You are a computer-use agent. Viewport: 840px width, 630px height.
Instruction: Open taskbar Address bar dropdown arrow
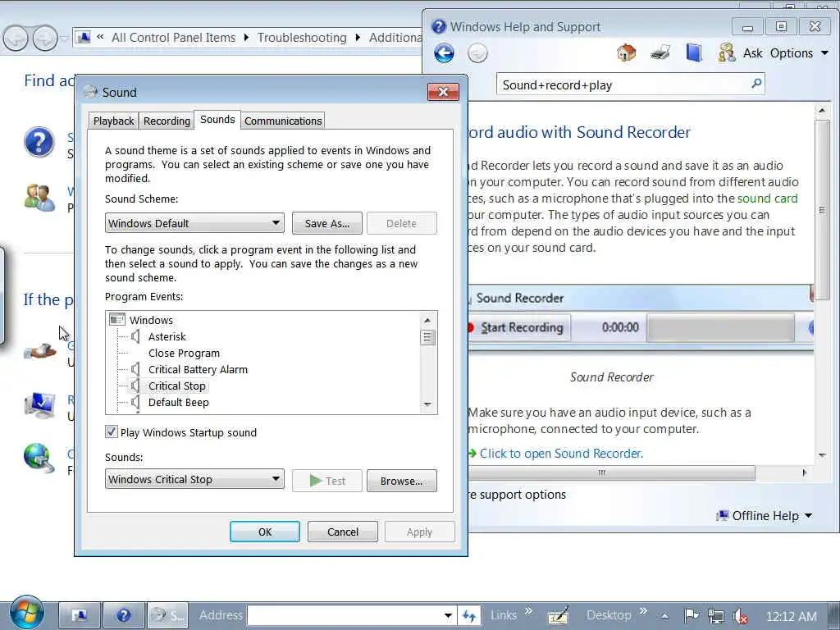tap(448, 615)
